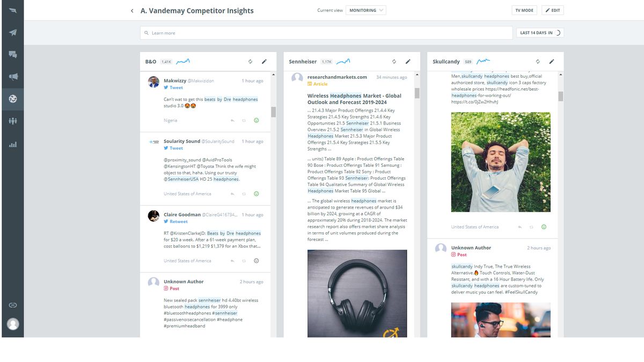
Task: Click sentiment smiley on Soularity Sound's tweet
Action: click(x=256, y=194)
